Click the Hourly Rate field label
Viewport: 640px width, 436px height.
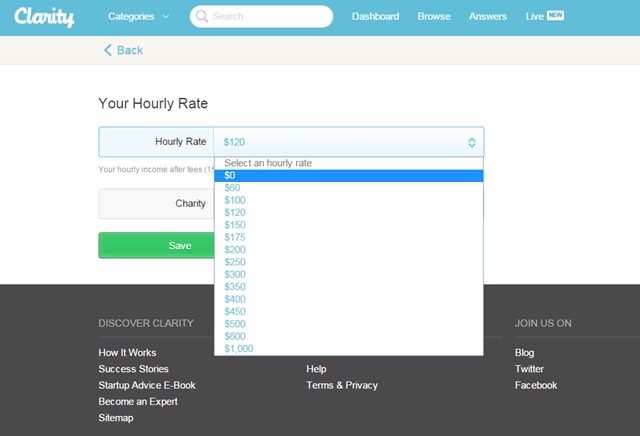click(x=180, y=142)
